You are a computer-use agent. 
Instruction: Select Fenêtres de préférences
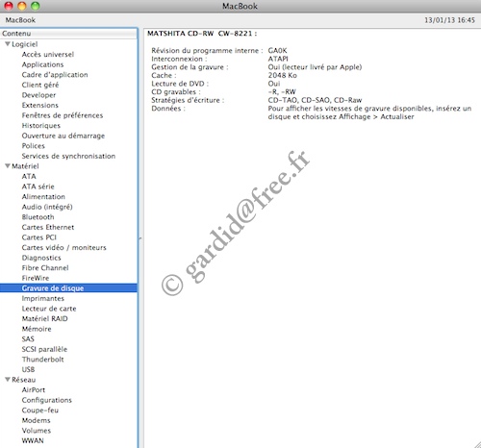(x=63, y=115)
